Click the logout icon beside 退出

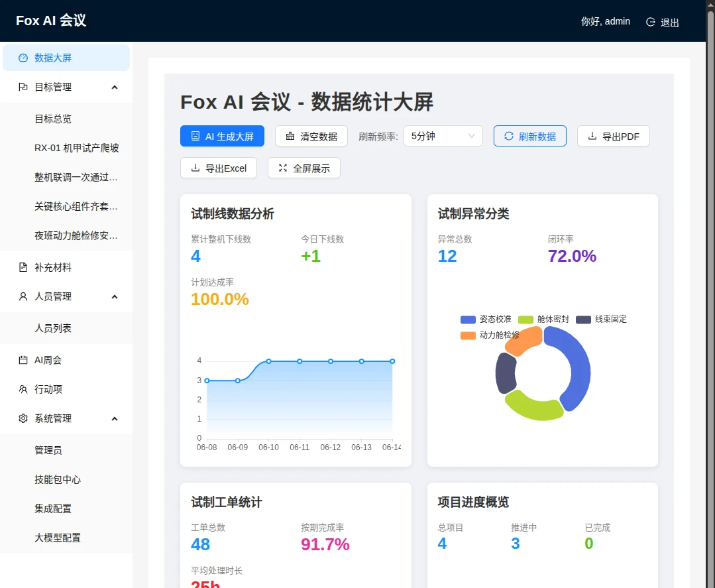point(651,22)
